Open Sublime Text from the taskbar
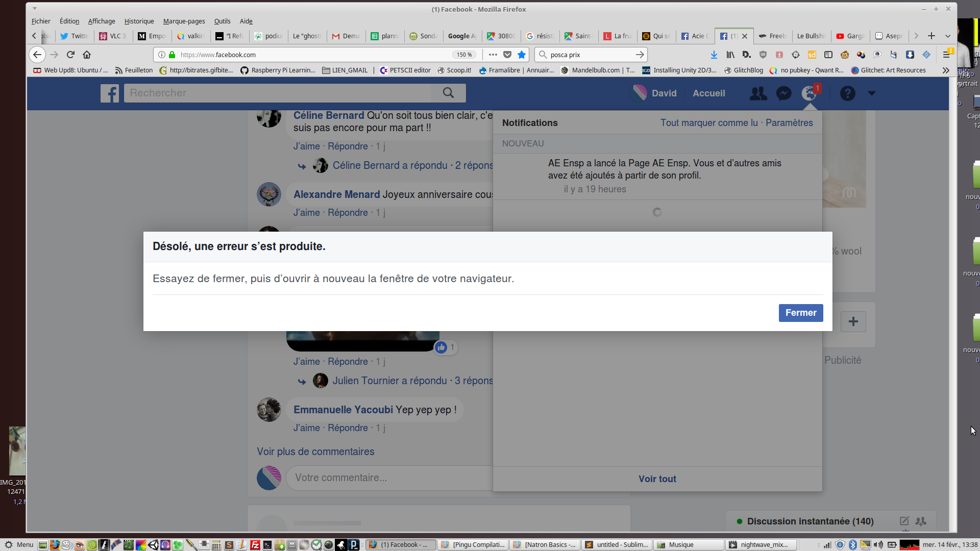Image resolution: width=980 pixels, height=551 pixels. [x=617, y=544]
